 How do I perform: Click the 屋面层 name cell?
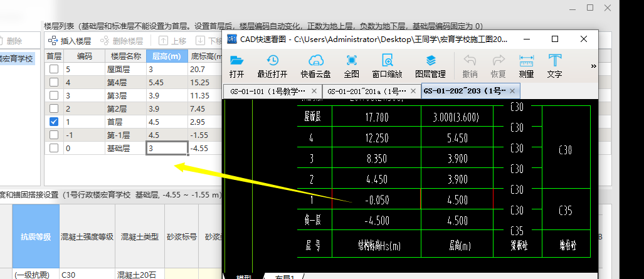(125, 69)
